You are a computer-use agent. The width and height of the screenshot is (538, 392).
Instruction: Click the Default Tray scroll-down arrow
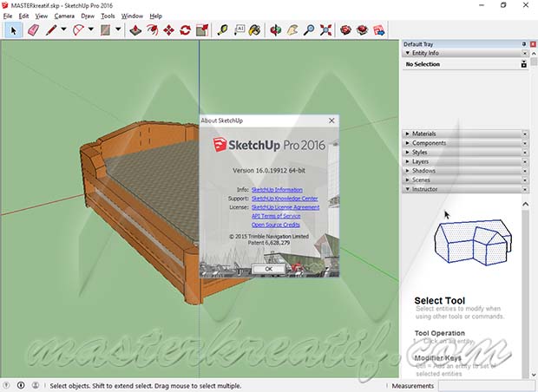click(x=534, y=375)
